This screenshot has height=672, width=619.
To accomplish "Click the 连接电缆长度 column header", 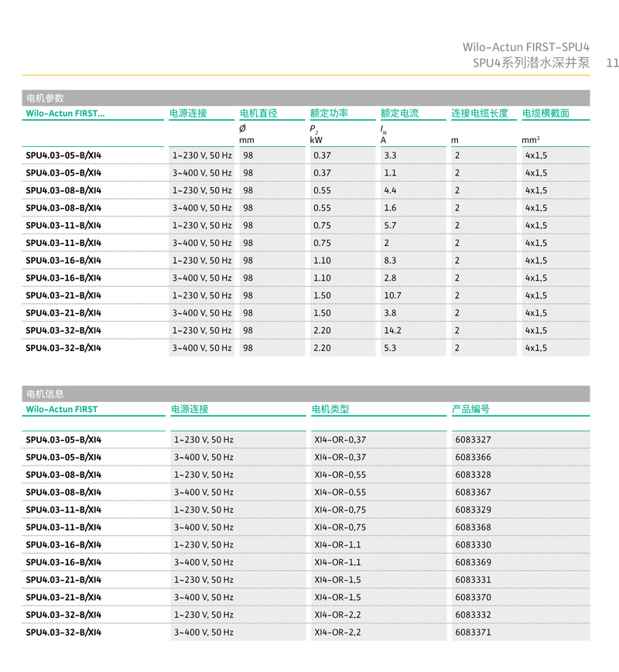I will pyautogui.click(x=480, y=114).
